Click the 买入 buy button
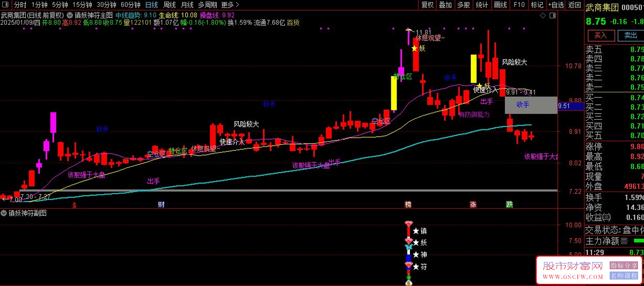Screen dimensions: 644x286 pyautogui.click(x=601, y=35)
